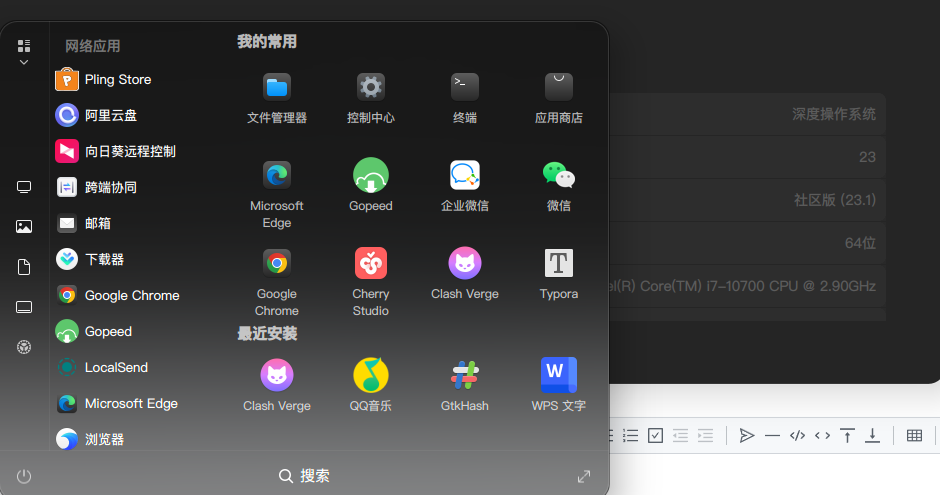Open Gopeed in favorites grid
Viewport: 940px width, 495px height.
pos(370,186)
